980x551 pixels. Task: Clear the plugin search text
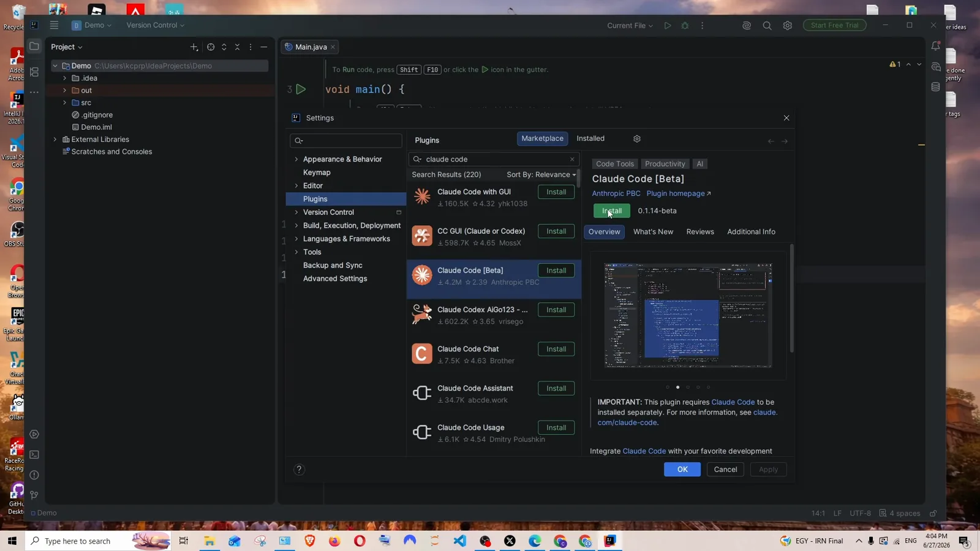(572, 159)
